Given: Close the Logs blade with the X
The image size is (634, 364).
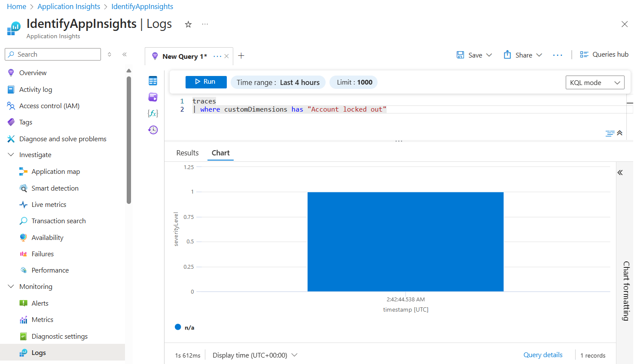Looking at the screenshot, I should coord(625,24).
